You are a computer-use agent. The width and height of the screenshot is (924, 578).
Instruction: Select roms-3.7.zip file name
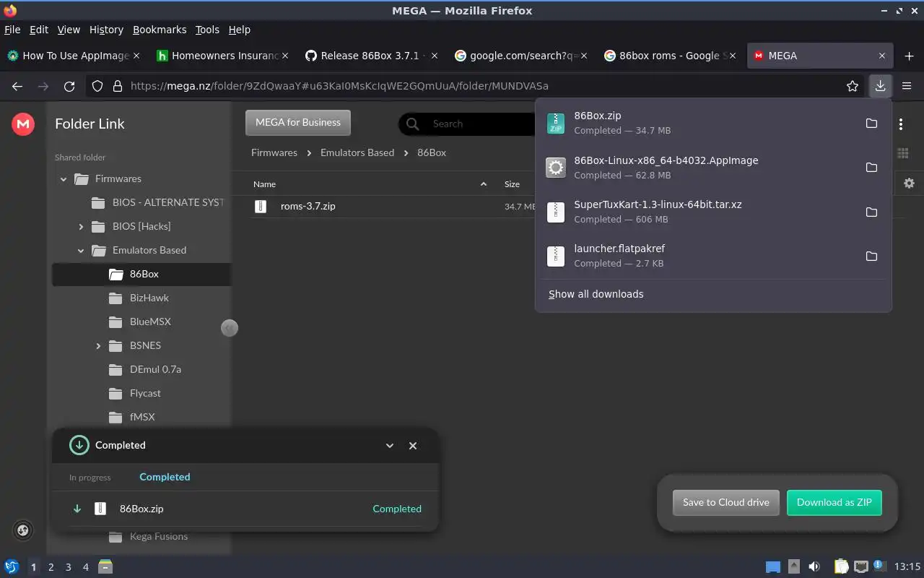coord(308,207)
